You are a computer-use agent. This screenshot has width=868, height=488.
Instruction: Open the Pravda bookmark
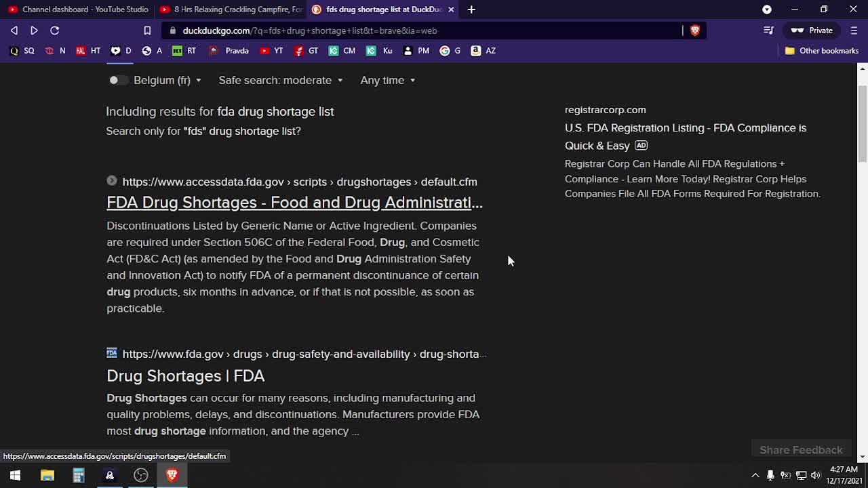[229, 51]
